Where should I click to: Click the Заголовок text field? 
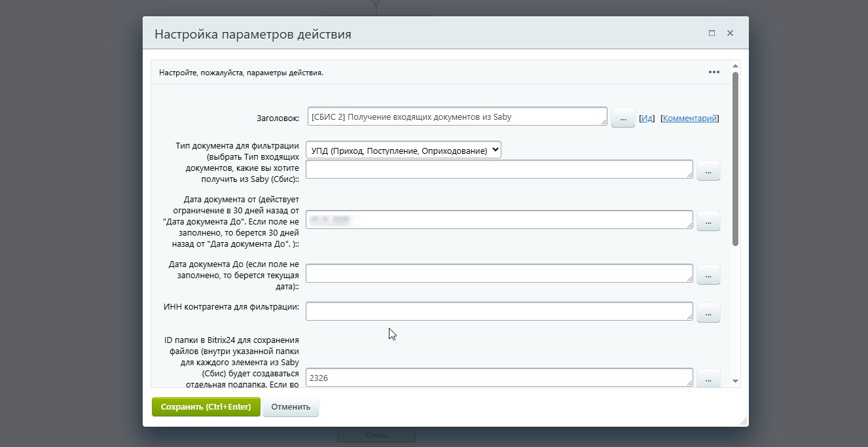tap(457, 116)
